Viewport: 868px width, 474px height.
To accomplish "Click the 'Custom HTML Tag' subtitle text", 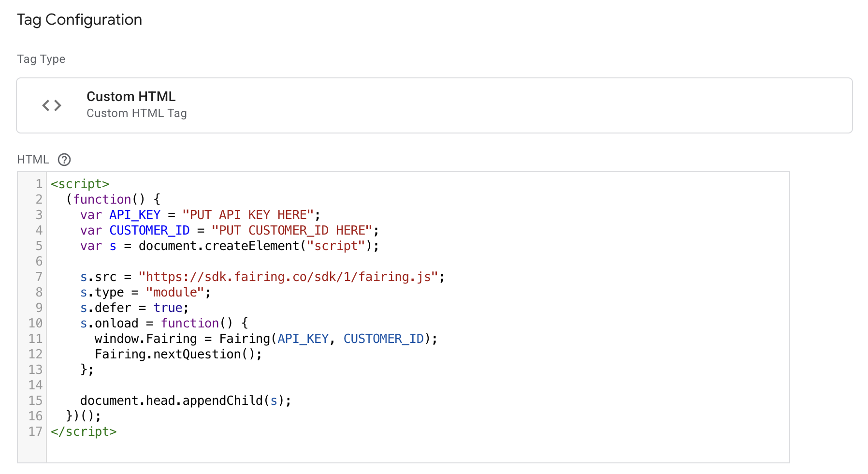I will [137, 113].
